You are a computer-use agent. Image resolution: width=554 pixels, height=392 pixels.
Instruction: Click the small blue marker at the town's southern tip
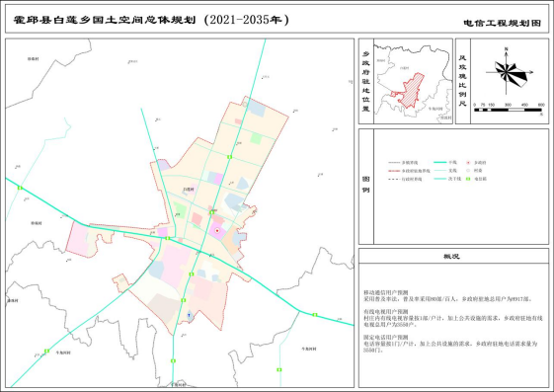tap(189, 315)
